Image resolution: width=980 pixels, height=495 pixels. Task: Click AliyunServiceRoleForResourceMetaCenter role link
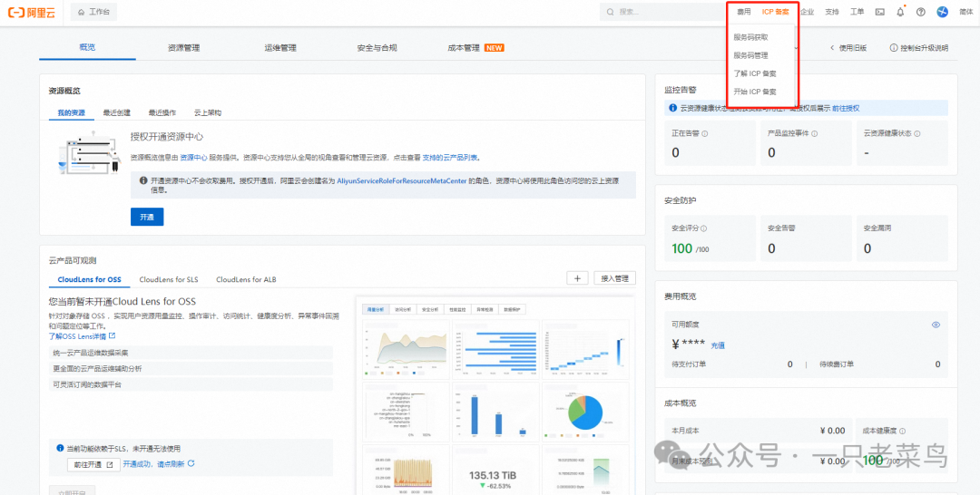pyautogui.click(x=402, y=180)
